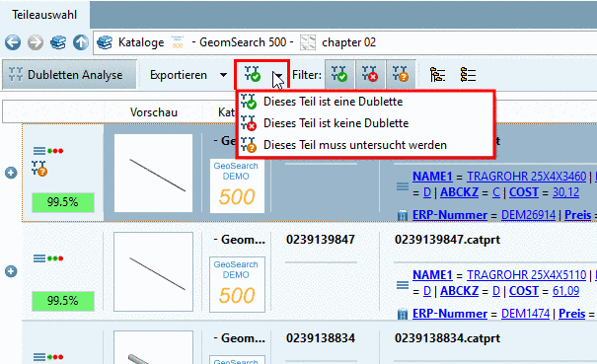
Task: Click the 99.5% similarity bar in first row
Action: pos(63,202)
